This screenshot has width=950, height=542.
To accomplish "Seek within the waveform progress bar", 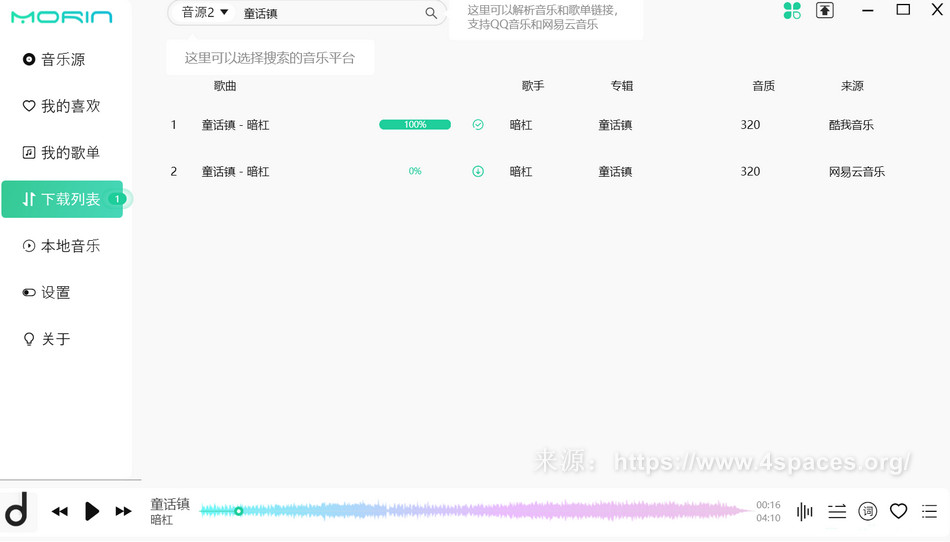I will click(475, 511).
